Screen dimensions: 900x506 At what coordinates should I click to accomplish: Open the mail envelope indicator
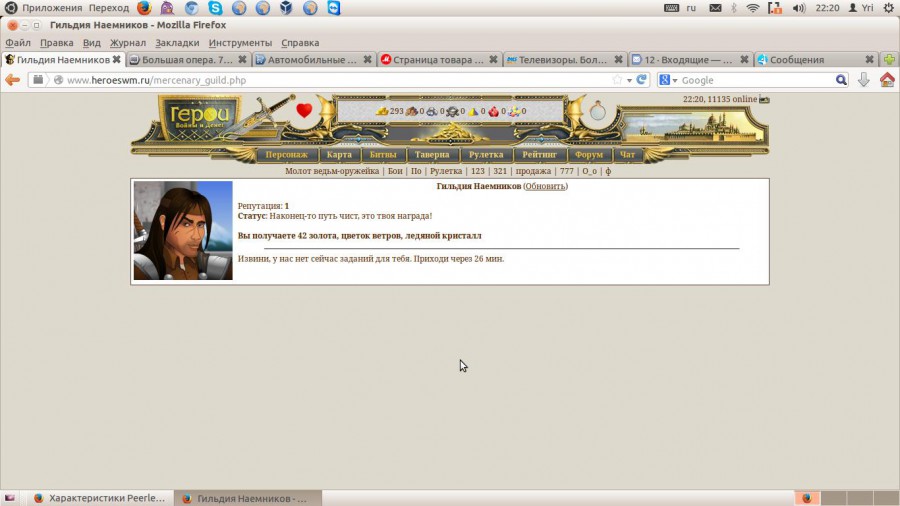[x=715, y=8]
